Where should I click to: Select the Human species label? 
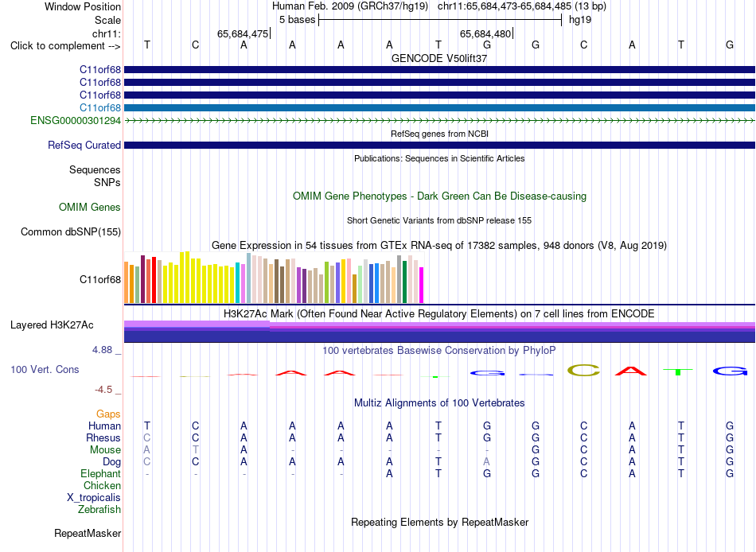pos(104,426)
